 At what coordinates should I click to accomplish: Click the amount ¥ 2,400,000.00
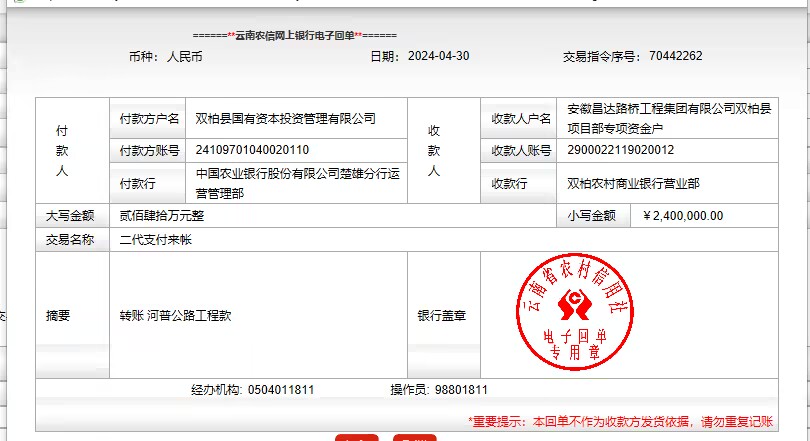tap(683, 216)
